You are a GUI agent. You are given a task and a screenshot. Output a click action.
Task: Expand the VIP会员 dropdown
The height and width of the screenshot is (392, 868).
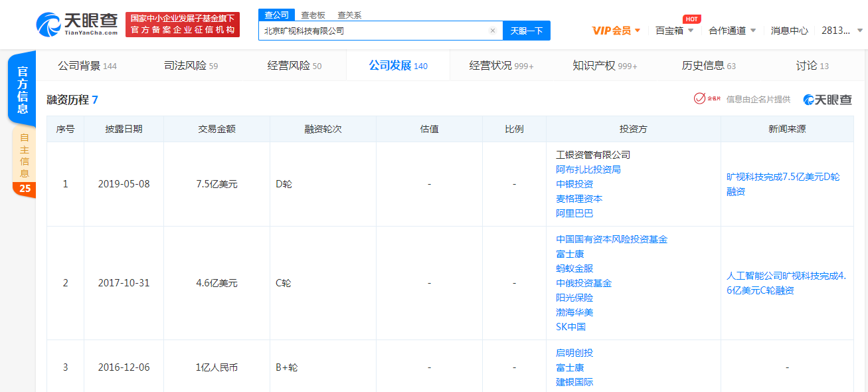tap(616, 31)
